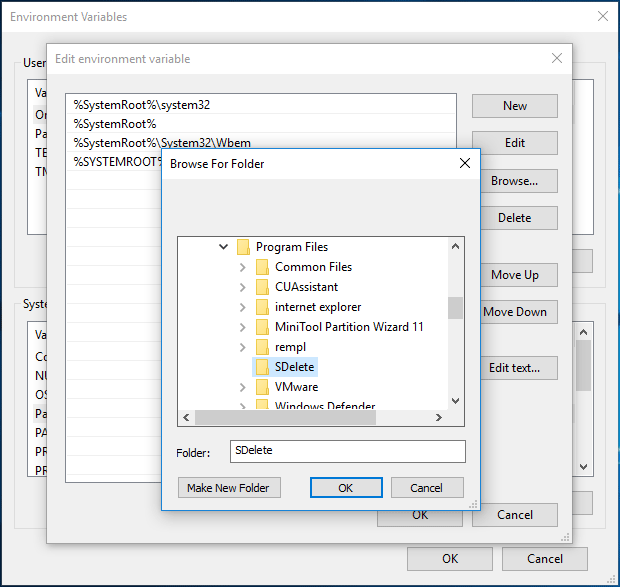Select the VMware folder label
The height and width of the screenshot is (587, 620).
pos(296,387)
